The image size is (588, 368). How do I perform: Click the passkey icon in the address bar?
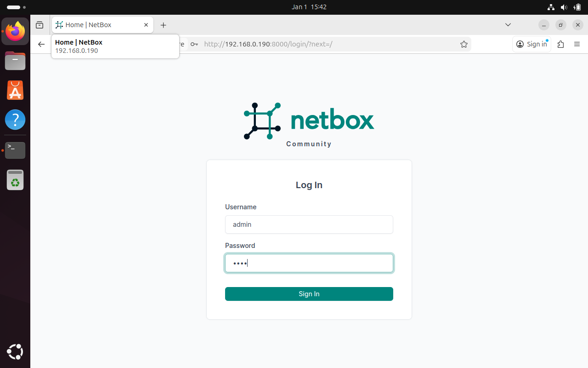point(194,44)
